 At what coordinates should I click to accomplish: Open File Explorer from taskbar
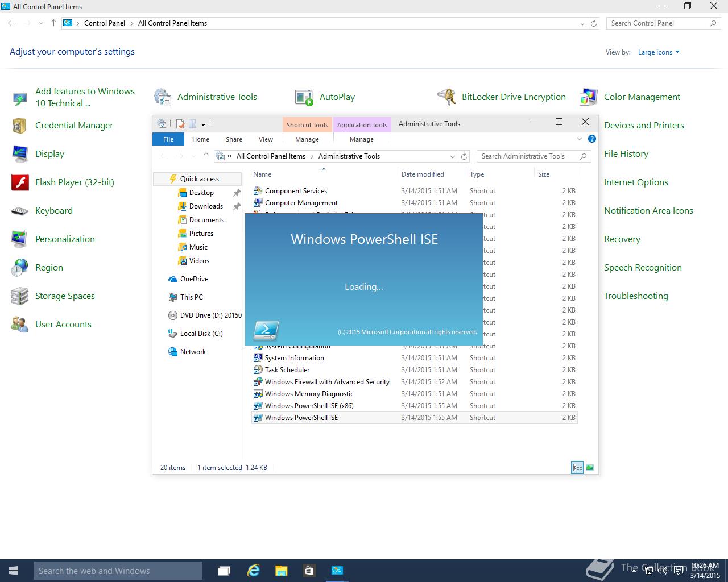(x=281, y=571)
